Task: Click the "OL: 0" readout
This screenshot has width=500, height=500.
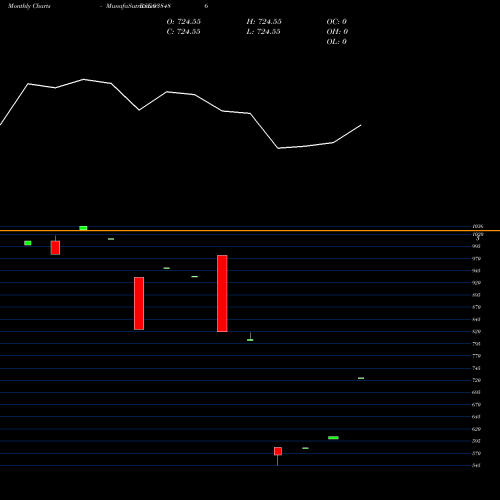Action: pos(337,42)
